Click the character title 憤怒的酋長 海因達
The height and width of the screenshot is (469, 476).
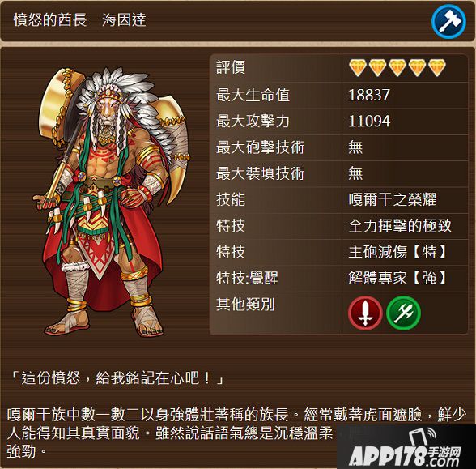(80, 20)
